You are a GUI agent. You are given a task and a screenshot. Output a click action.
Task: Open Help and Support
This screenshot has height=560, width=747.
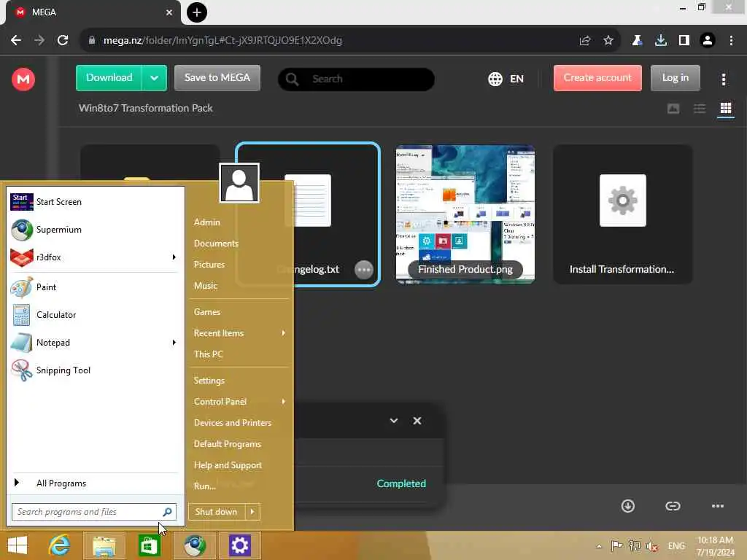coord(228,465)
